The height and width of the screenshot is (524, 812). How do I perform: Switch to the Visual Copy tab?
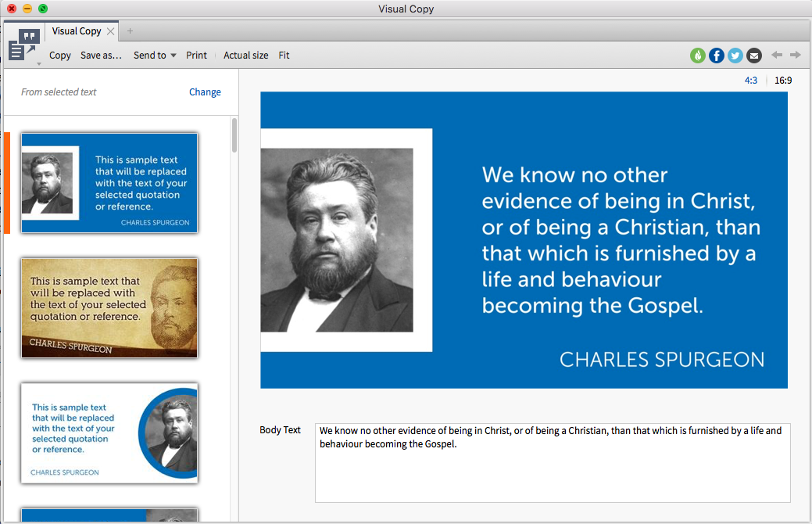76,31
